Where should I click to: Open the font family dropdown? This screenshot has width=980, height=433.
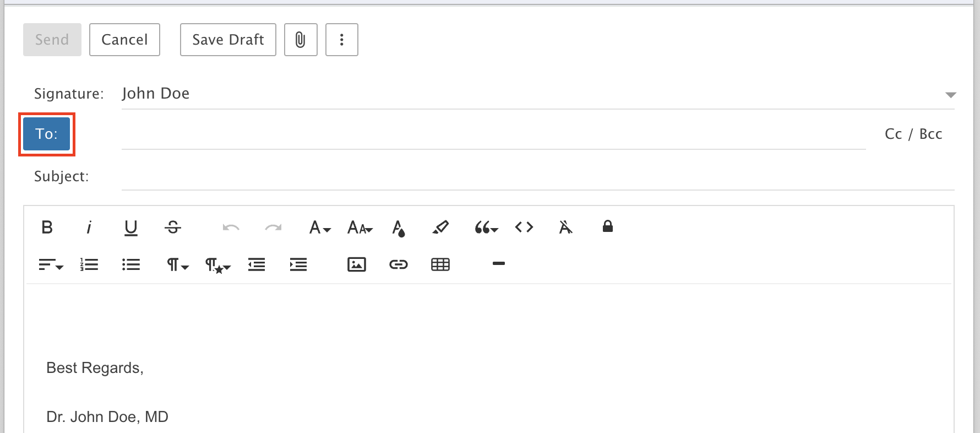tap(320, 227)
